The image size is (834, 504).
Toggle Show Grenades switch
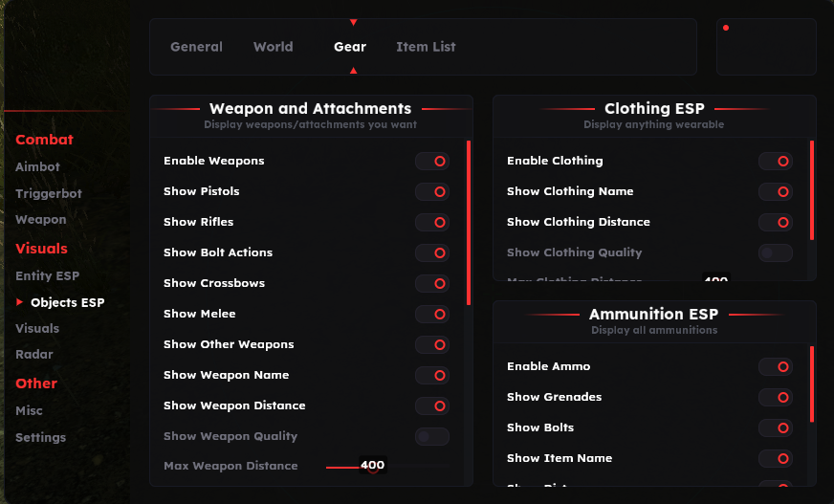click(x=776, y=398)
